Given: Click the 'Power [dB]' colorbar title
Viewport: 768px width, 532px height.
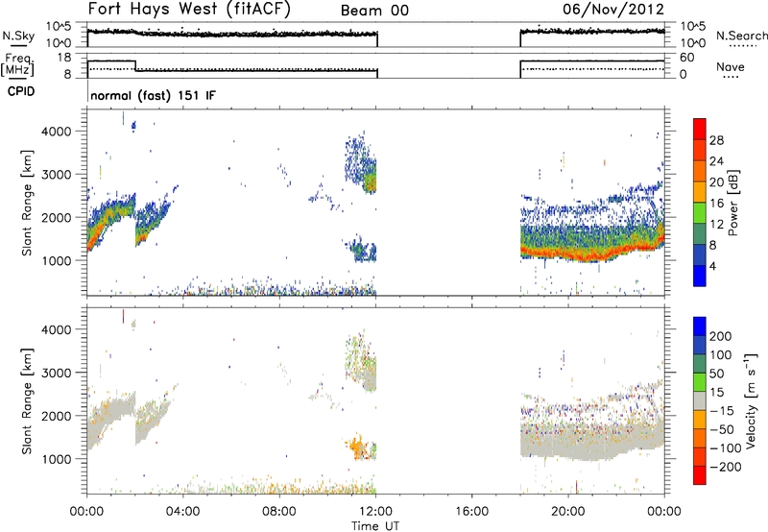Looking at the screenshot, I should pyautogui.click(x=733, y=203).
